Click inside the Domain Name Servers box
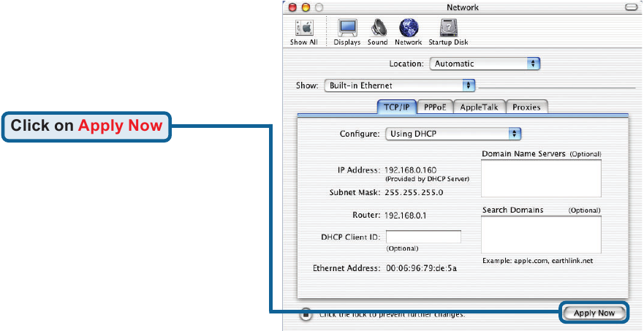This screenshot has height=331, width=644. pyautogui.click(x=541, y=178)
